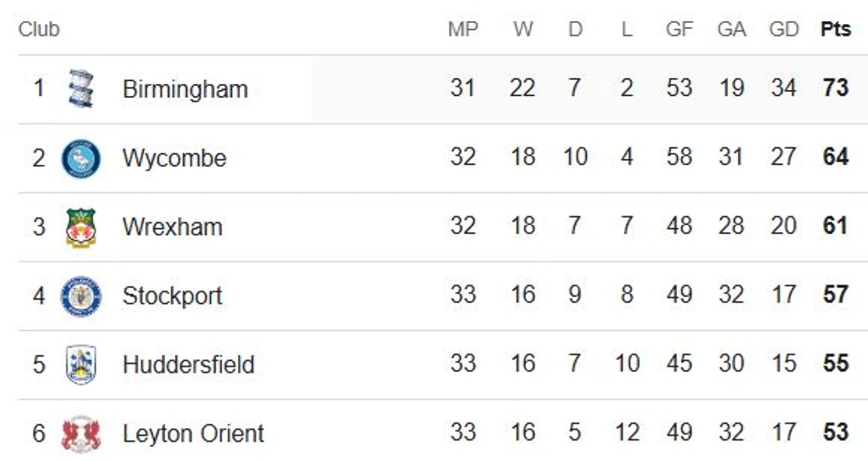Select the Wrexham team name
The width and height of the screenshot is (868, 461).
[x=172, y=227]
